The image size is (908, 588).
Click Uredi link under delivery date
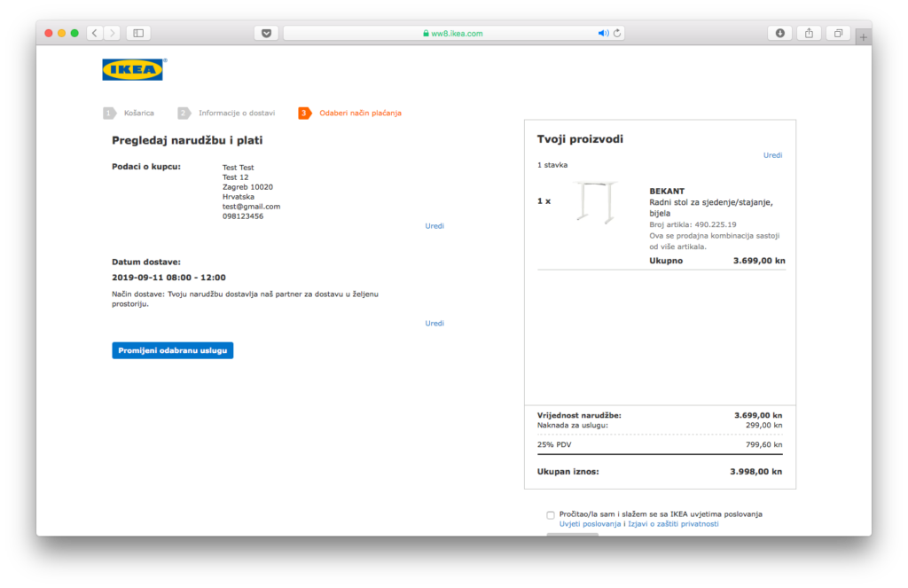[x=434, y=324]
